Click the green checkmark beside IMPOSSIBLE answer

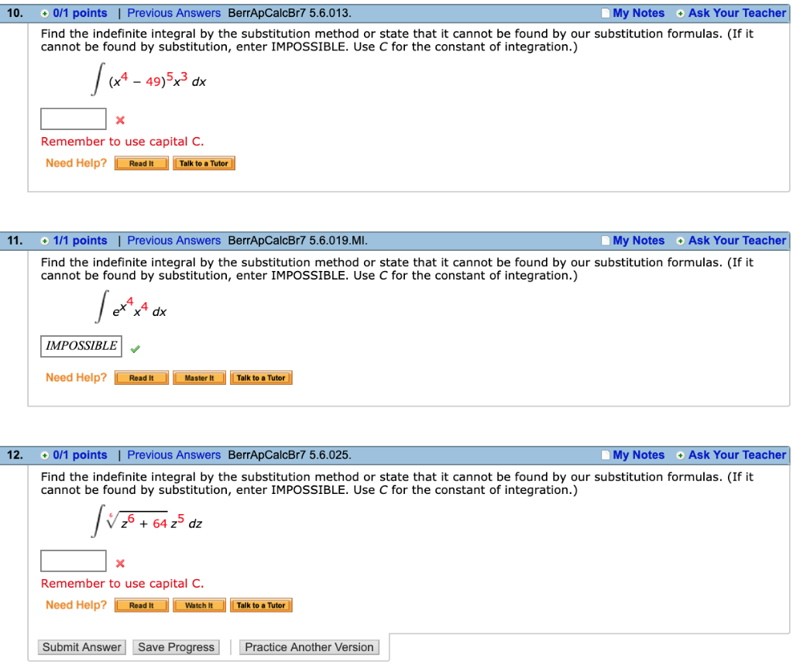pos(136,349)
